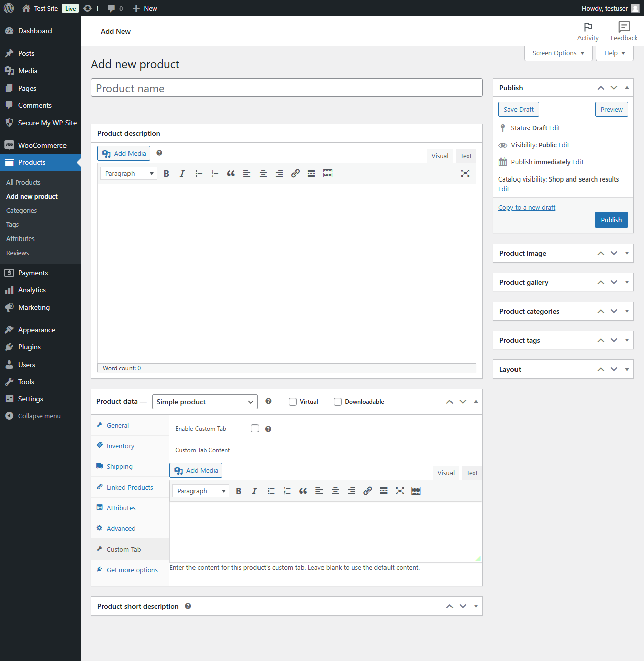Edit the Visibility setting
Screen dimensions: 644x661
pos(564,145)
